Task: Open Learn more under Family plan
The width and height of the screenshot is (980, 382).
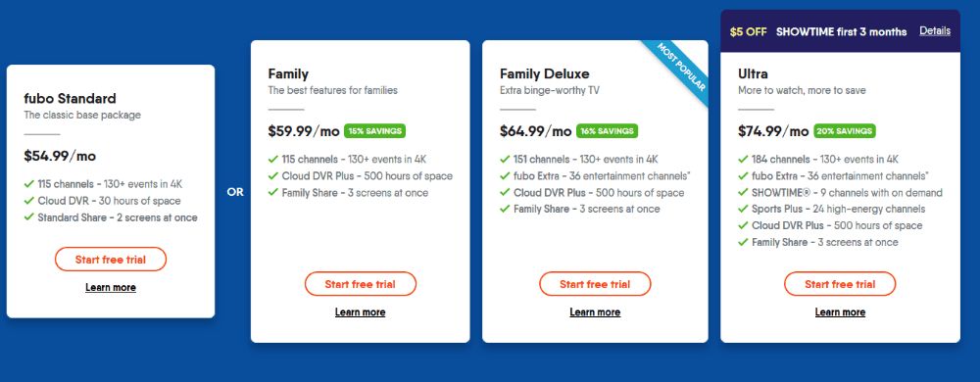Action: pos(360,312)
